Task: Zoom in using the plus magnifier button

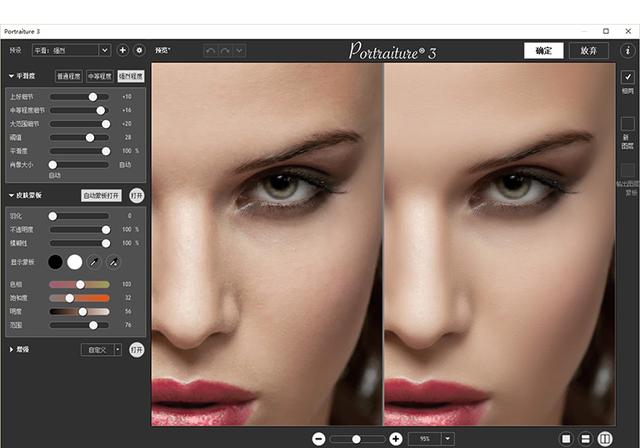Action: click(x=396, y=439)
